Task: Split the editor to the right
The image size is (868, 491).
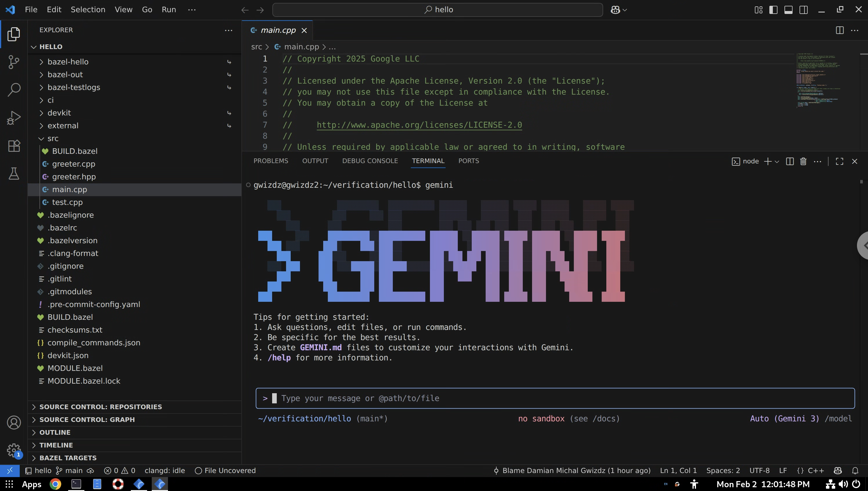Action: coord(840,30)
